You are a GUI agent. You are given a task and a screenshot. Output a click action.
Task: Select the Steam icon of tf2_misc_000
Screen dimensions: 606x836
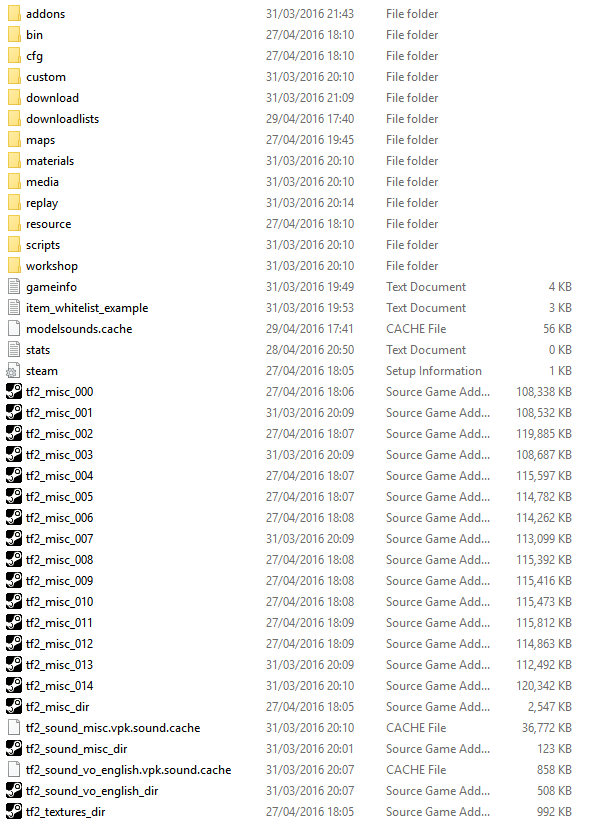click(14, 392)
